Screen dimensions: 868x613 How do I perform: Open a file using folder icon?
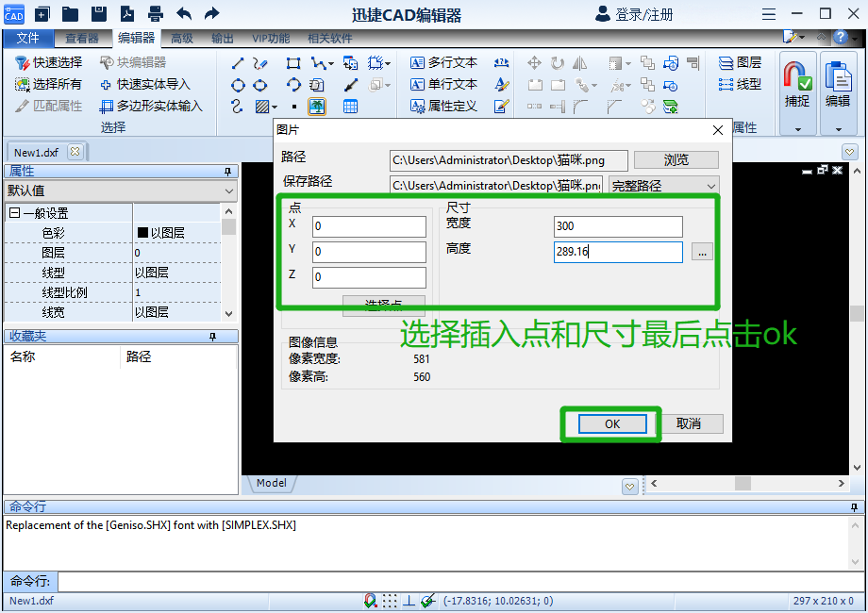(x=70, y=14)
